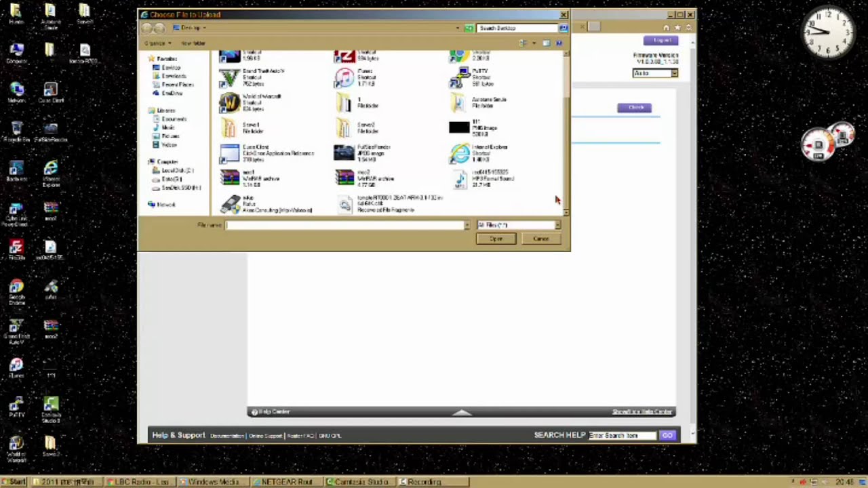Open Recent Places in the navigation pane

(174, 85)
